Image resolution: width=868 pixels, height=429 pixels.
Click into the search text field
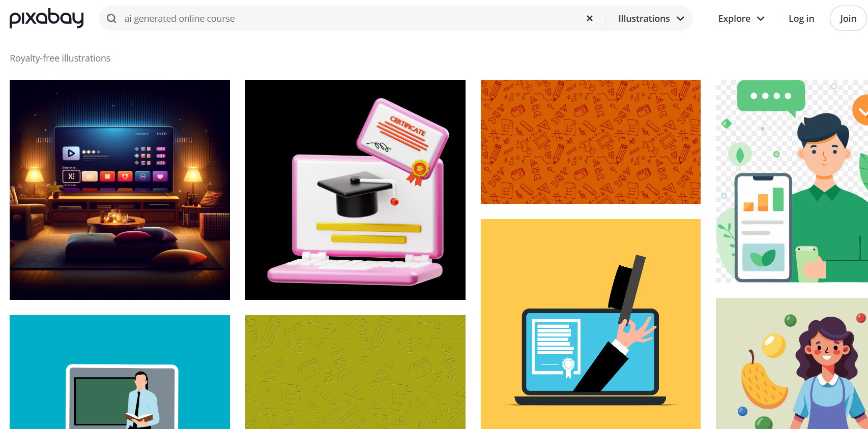tap(351, 18)
